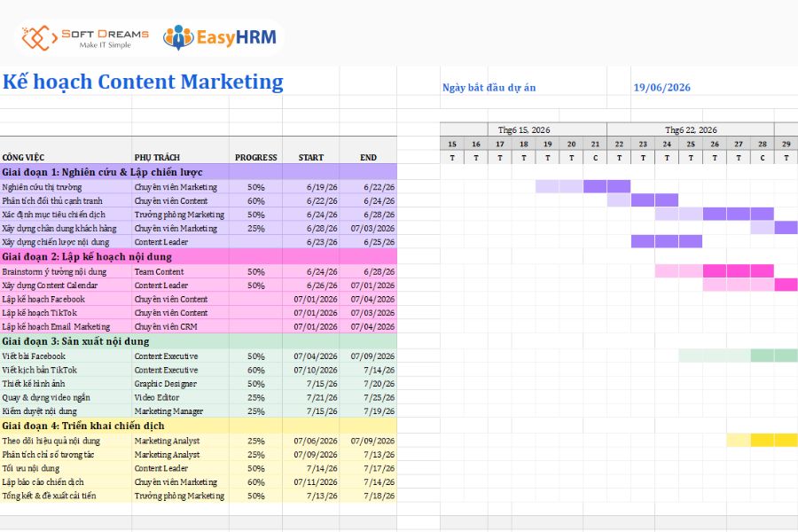Screen dimensions: 798x532
Task: Click the 'Kiểm duyệt nội dung' task cell
Action: coord(66,411)
